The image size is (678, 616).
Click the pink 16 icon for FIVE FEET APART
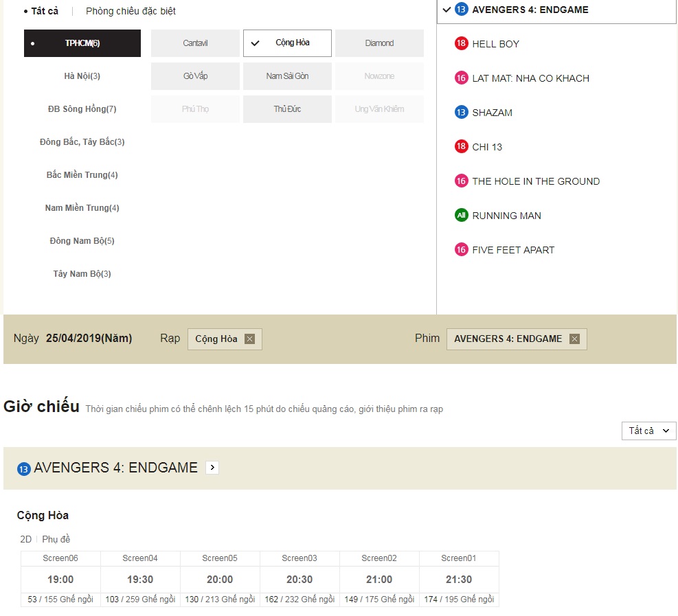point(461,250)
